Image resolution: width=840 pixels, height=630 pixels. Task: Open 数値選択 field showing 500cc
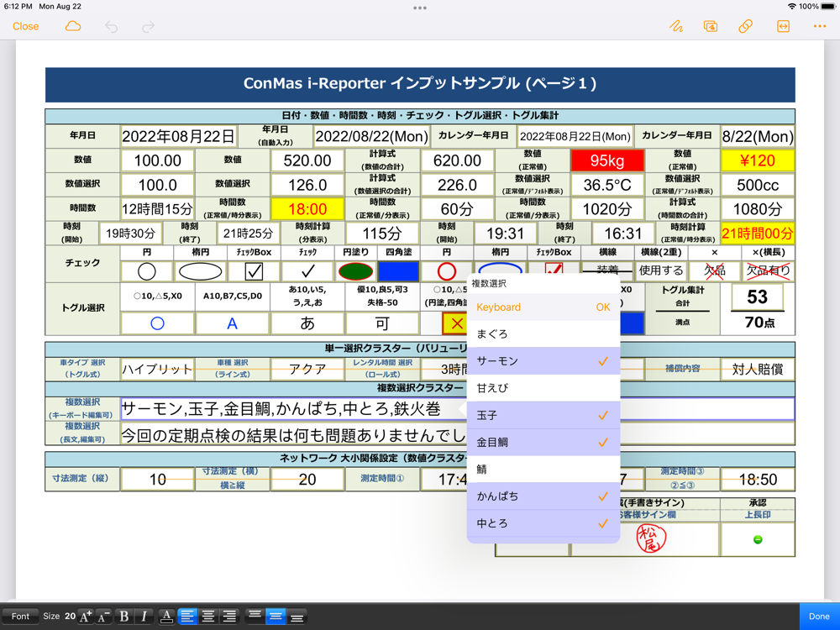click(x=758, y=185)
